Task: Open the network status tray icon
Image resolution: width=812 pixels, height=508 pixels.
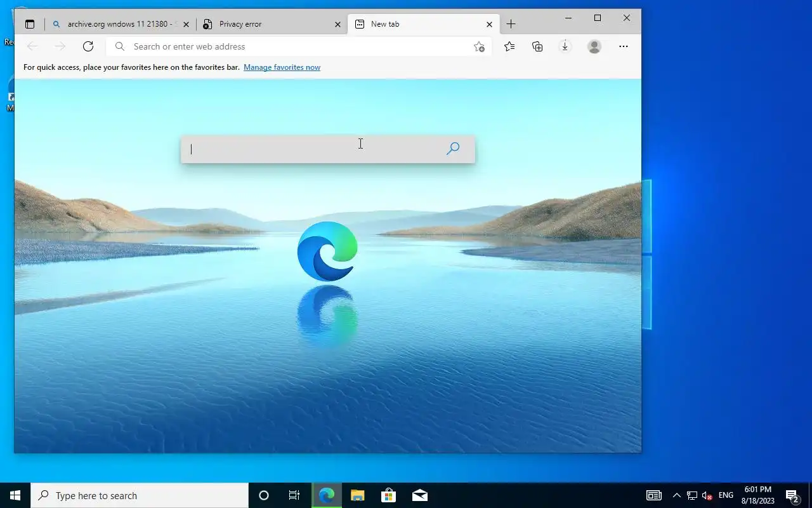Action: (x=692, y=495)
